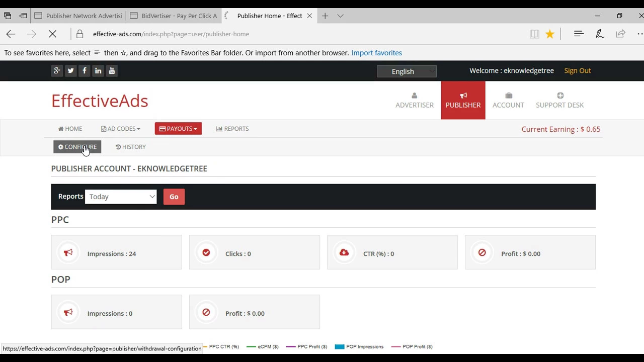Toggle the PPC CTR chart legend
The width and height of the screenshot is (644, 362).
pos(220,346)
